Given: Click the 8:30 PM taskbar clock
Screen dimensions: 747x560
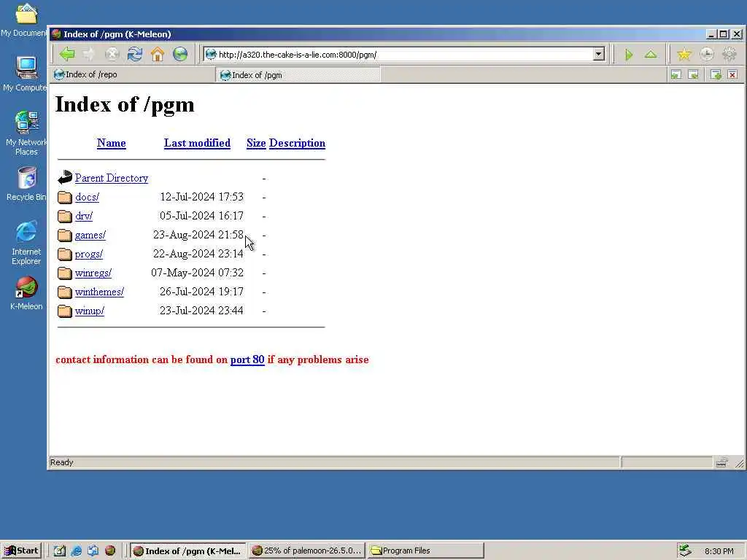Looking at the screenshot, I should tap(719, 551).
